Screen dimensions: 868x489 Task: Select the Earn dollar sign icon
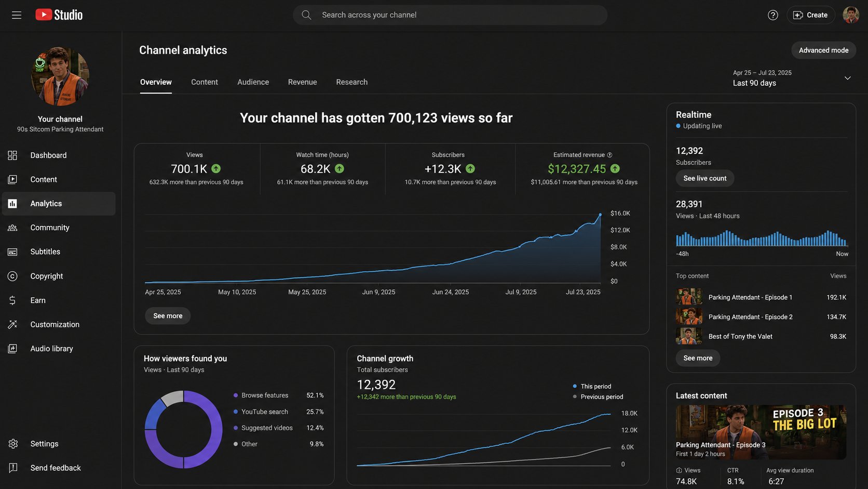[12, 300]
